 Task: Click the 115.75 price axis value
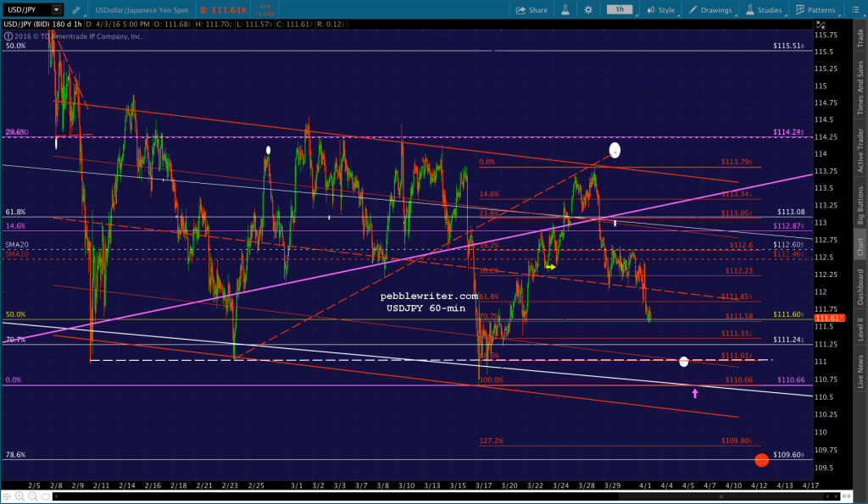coord(826,35)
